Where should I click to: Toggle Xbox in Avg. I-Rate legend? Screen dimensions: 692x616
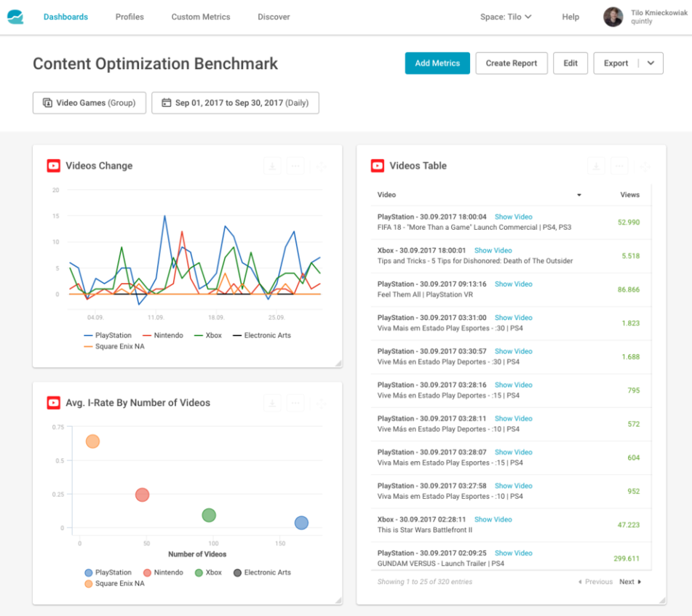click(208, 572)
